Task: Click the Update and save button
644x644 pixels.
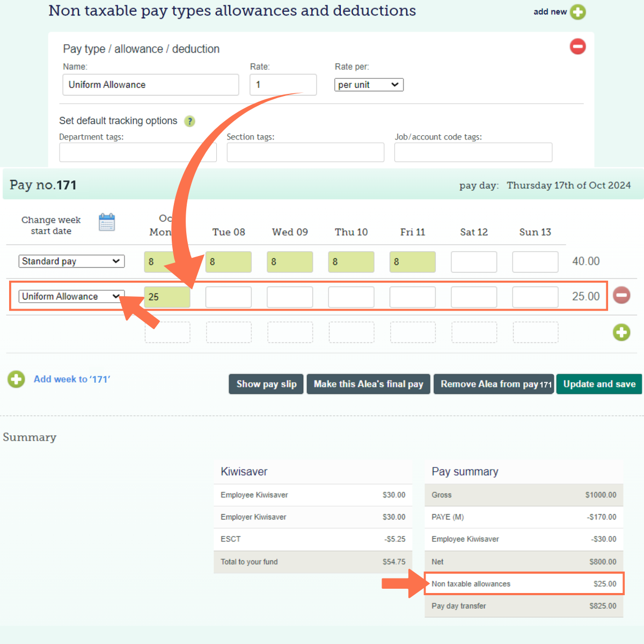Action: point(599,384)
